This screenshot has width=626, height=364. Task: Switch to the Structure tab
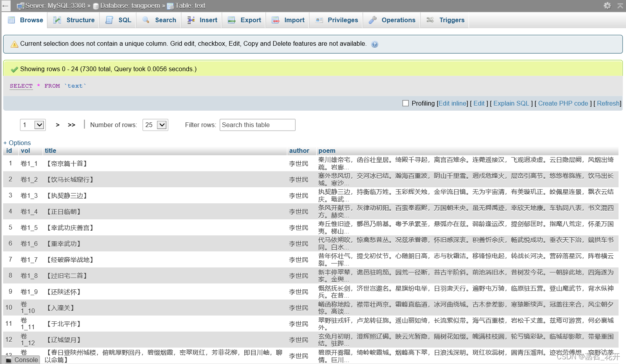point(74,20)
